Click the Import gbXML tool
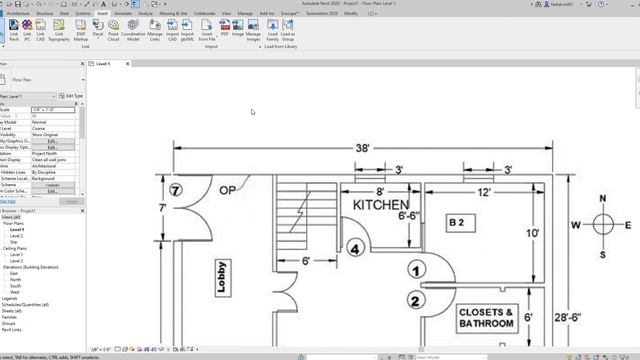Viewport: 640px width, 360px height. click(187, 30)
